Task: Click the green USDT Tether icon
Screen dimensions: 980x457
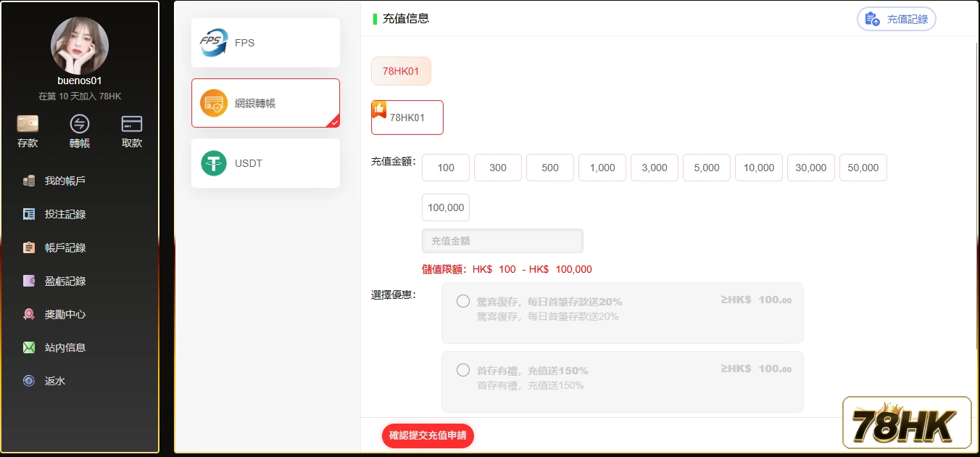Action: pos(214,163)
